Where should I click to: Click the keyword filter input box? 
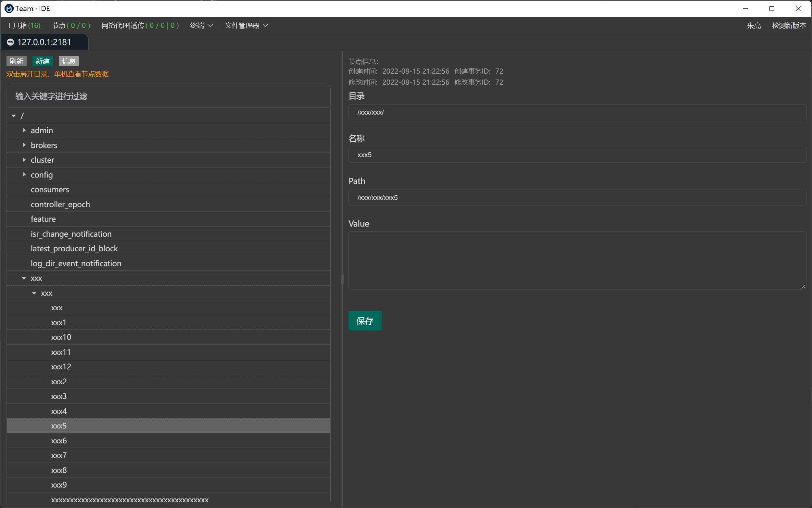pos(168,96)
